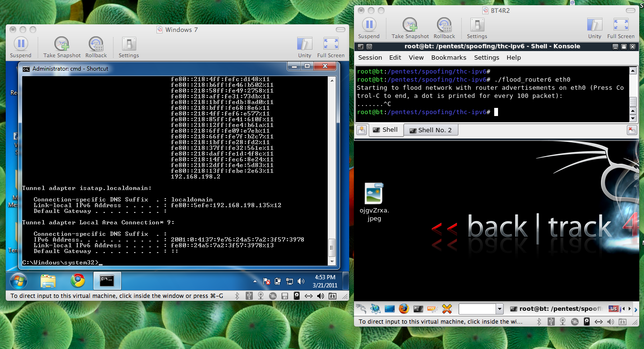Show hidden icons in Windows system tray
Viewport: 644px width, 349px height.
[255, 281]
